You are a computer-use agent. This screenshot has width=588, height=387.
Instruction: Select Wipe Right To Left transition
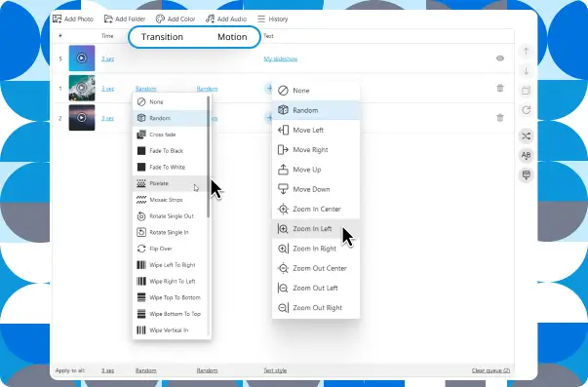pos(170,282)
